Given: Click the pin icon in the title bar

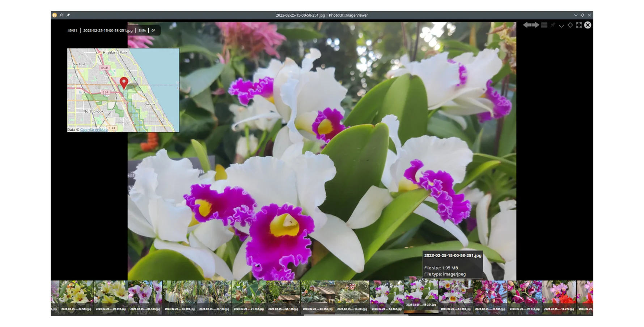Looking at the screenshot, I should [68, 15].
